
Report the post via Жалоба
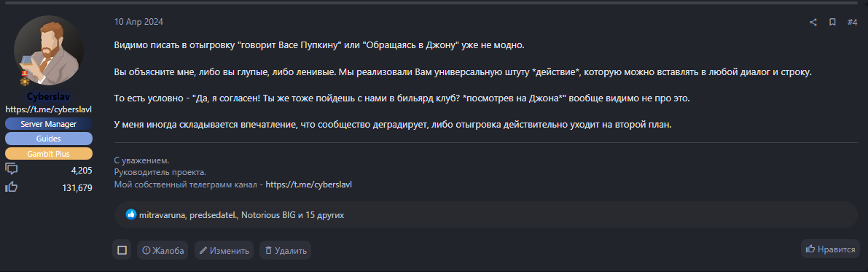coord(163,250)
